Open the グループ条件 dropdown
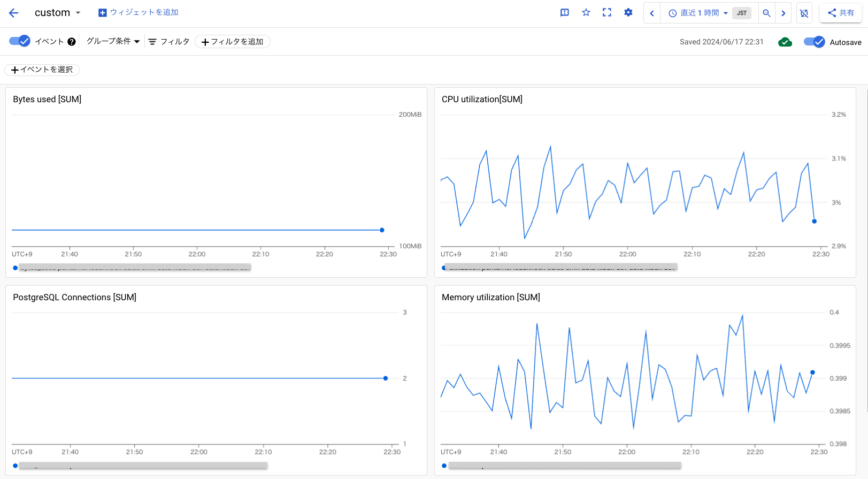This screenshot has height=479, width=868. coord(113,41)
